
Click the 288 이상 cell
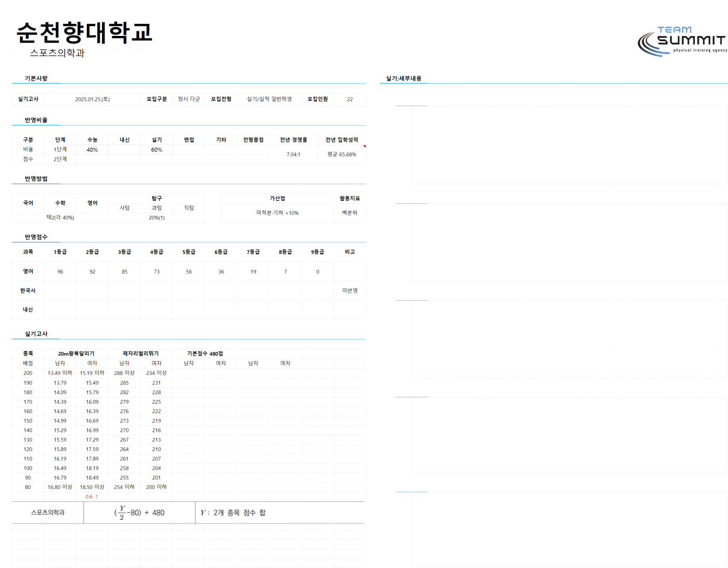click(125, 373)
